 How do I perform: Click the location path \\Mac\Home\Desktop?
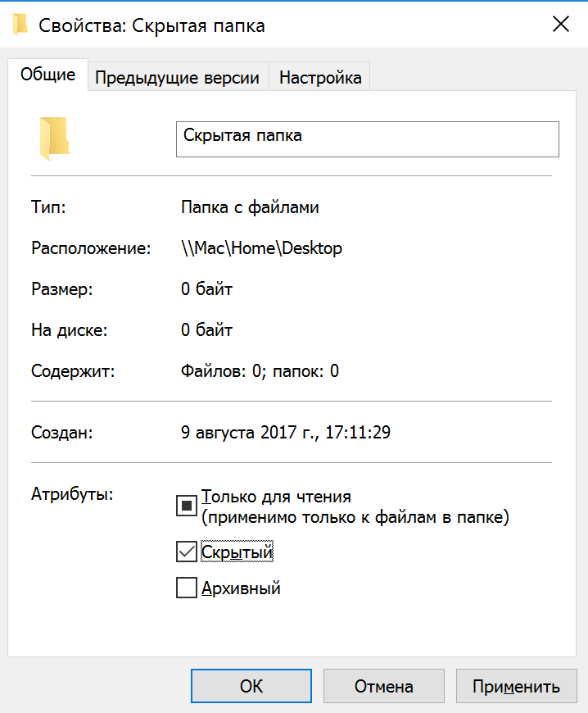click(x=261, y=248)
